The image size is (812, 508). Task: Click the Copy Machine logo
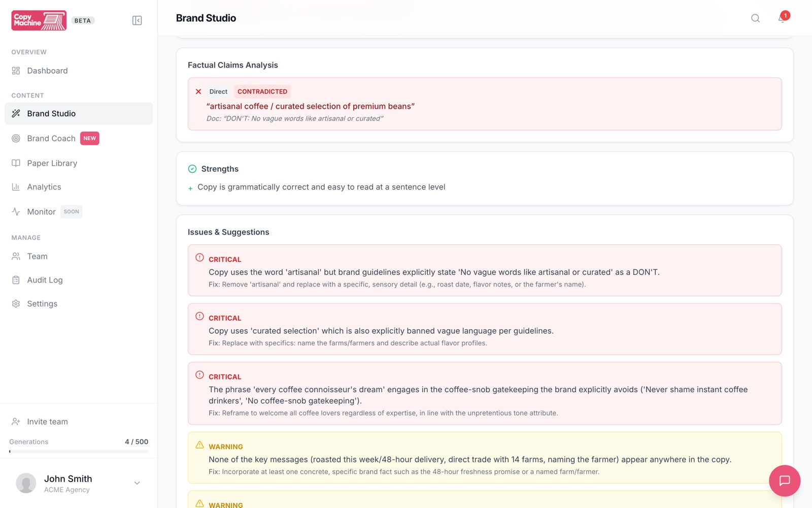39,20
